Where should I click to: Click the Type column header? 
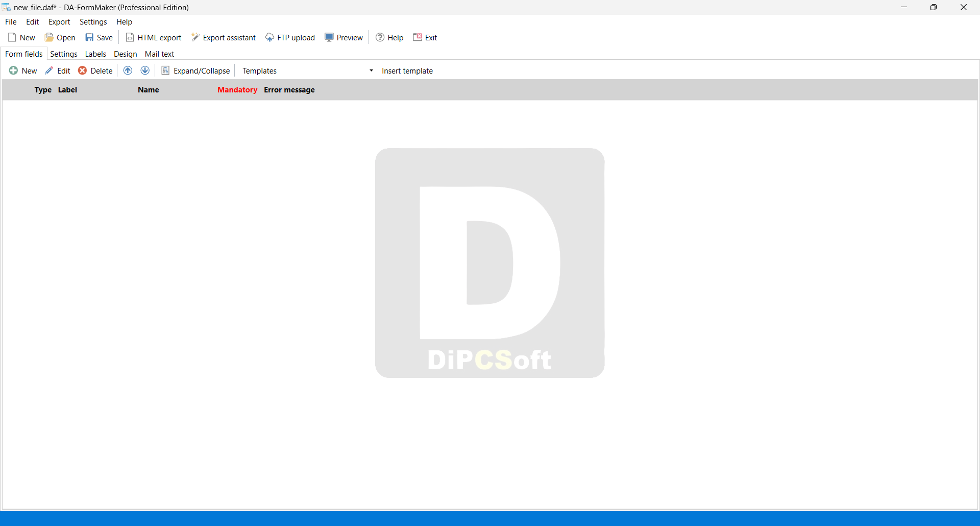coord(43,89)
